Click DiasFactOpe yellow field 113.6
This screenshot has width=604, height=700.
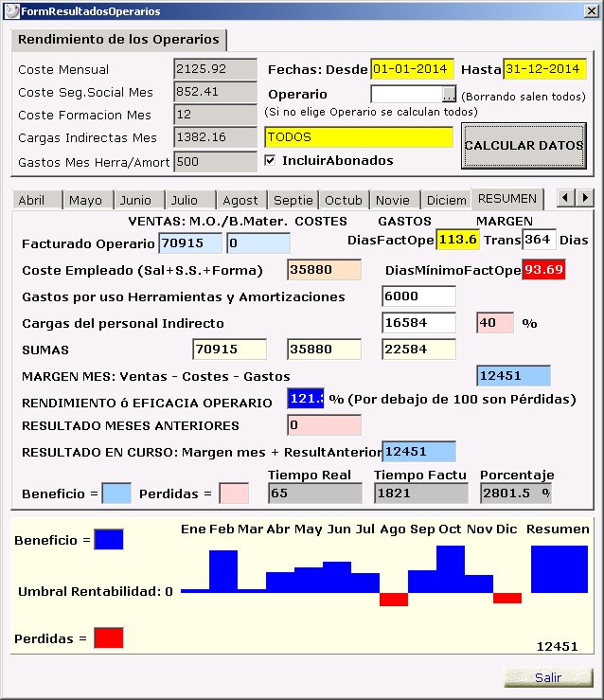click(x=457, y=240)
